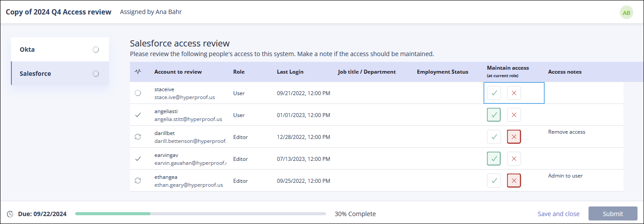
Task: Click the darillbet account name
Action: 164,133
